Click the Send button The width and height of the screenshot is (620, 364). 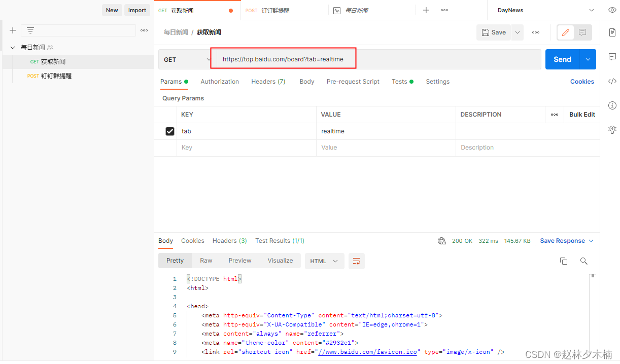click(563, 59)
